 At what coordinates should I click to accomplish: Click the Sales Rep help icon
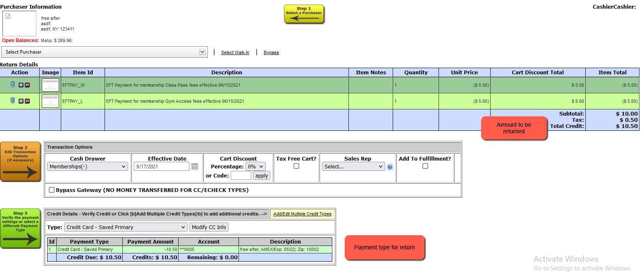coord(390,167)
